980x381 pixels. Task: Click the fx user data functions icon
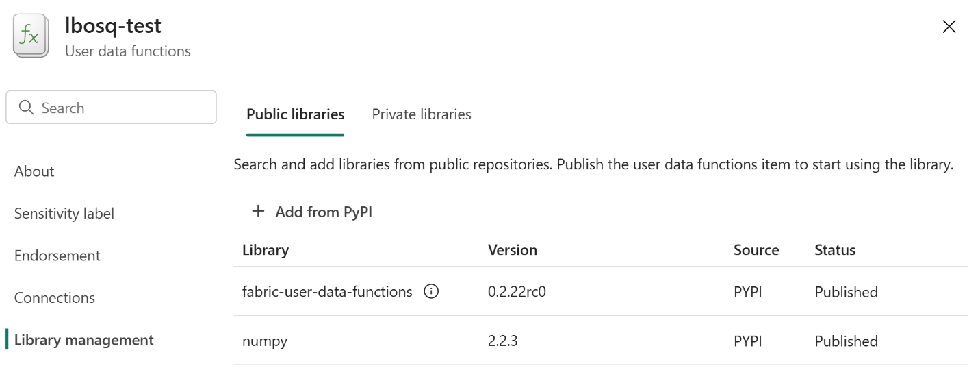[x=31, y=36]
